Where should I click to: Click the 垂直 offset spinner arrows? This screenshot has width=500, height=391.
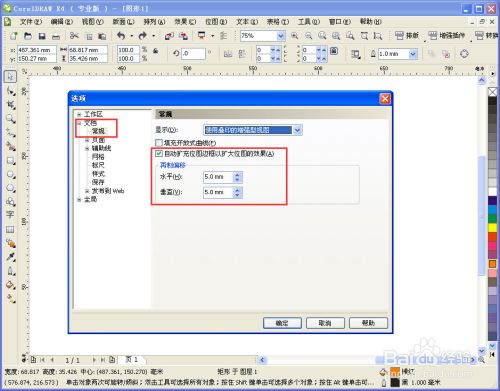tap(237, 192)
